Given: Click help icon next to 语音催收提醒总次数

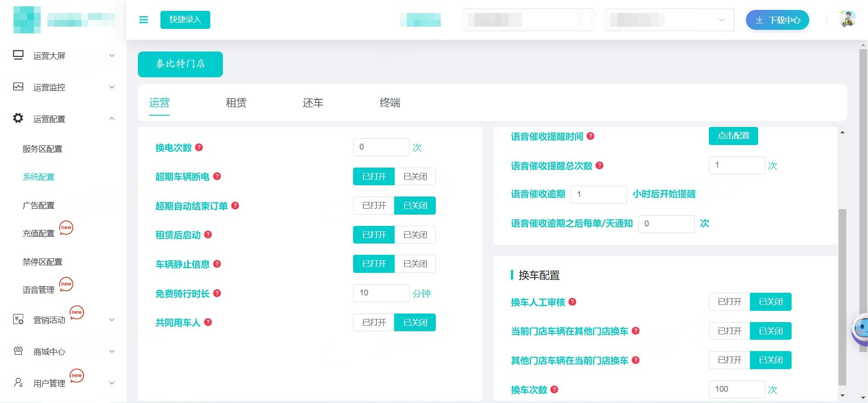Looking at the screenshot, I should pyautogui.click(x=599, y=165).
